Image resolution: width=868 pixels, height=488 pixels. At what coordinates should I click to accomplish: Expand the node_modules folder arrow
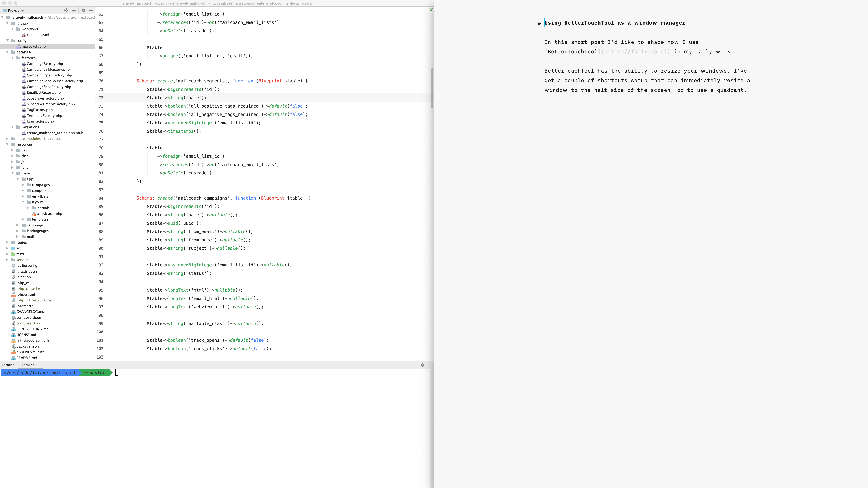pos(7,139)
